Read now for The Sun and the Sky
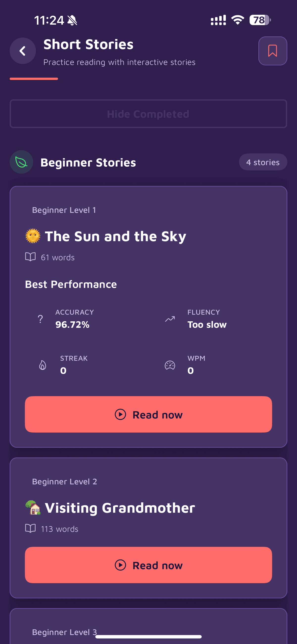The image size is (297, 644). 148,414
